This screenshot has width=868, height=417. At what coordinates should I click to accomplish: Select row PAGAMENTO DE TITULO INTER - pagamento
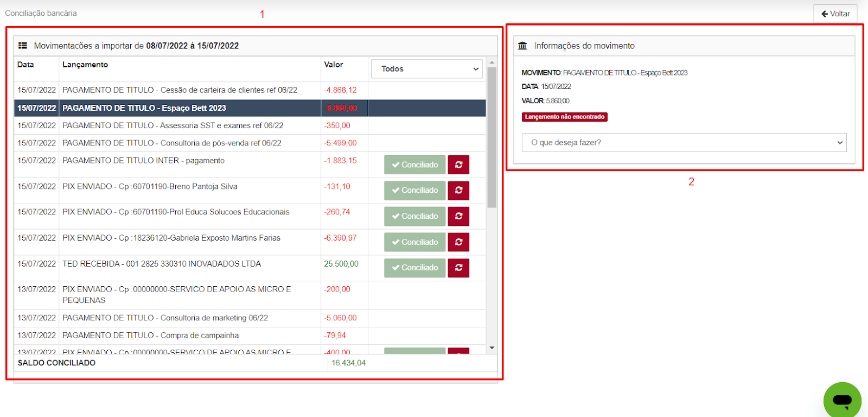point(250,165)
